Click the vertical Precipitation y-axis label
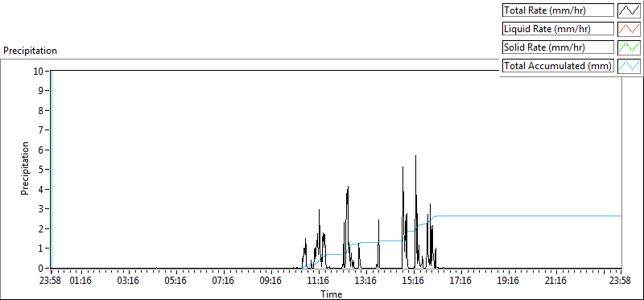The image size is (644, 300). (26, 169)
